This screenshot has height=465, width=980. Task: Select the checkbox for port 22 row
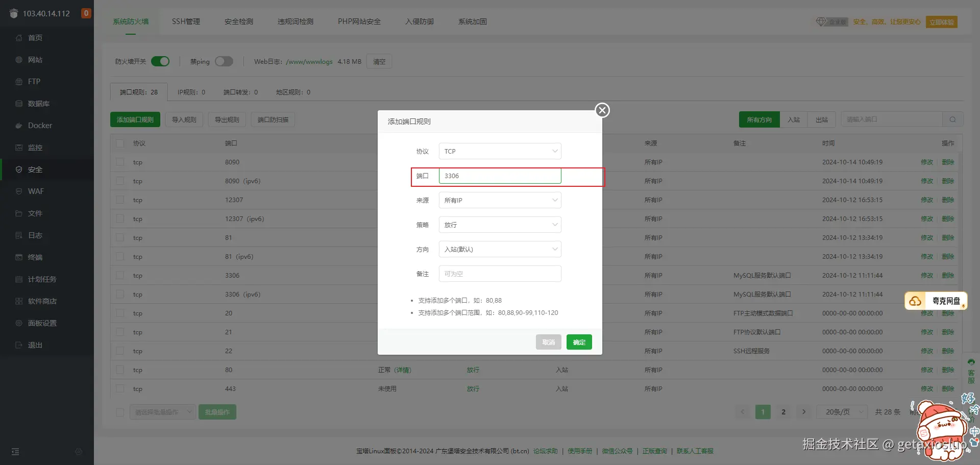click(x=120, y=351)
